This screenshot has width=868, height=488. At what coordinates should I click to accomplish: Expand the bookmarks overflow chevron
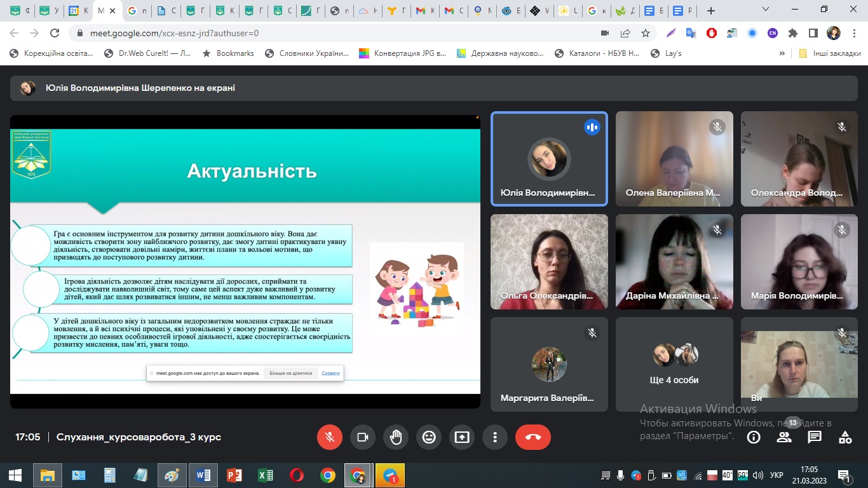(x=782, y=53)
